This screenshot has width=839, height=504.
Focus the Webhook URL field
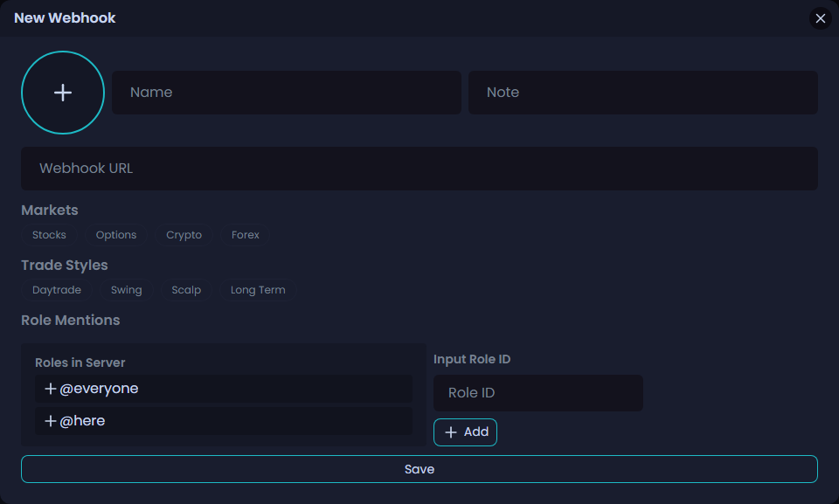(x=419, y=169)
